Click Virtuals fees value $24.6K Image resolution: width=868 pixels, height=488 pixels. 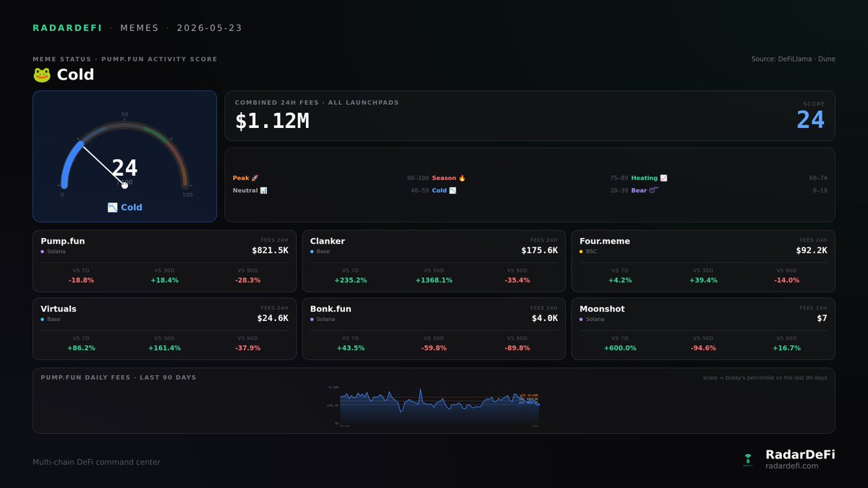(273, 317)
